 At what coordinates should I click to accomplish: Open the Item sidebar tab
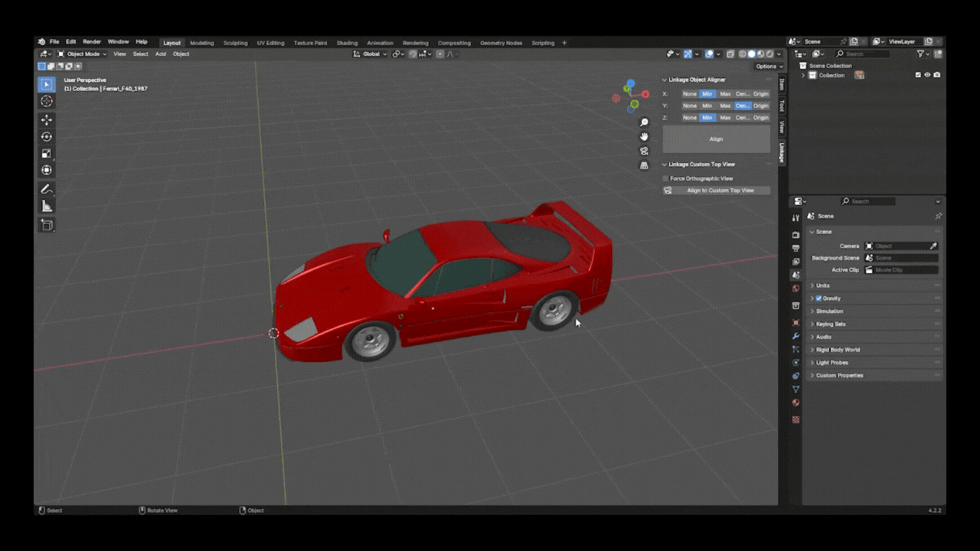[782, 84]
